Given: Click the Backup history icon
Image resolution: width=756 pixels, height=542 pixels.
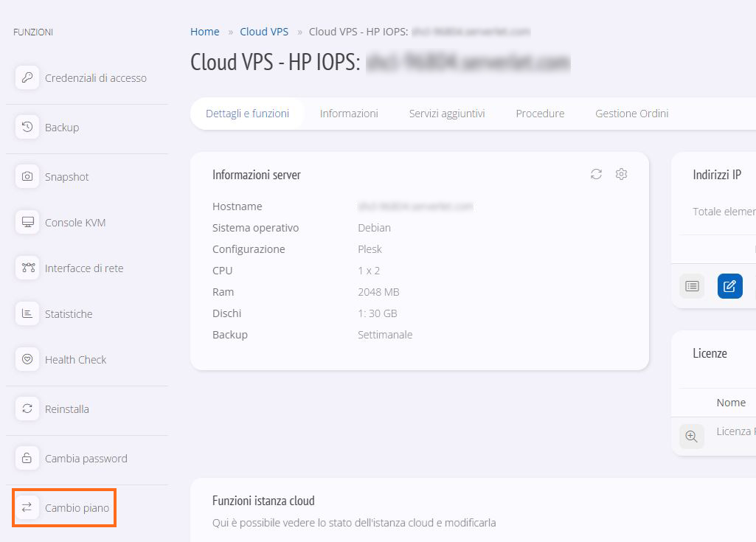Looking at the screenshot, I should coord(27,128).
